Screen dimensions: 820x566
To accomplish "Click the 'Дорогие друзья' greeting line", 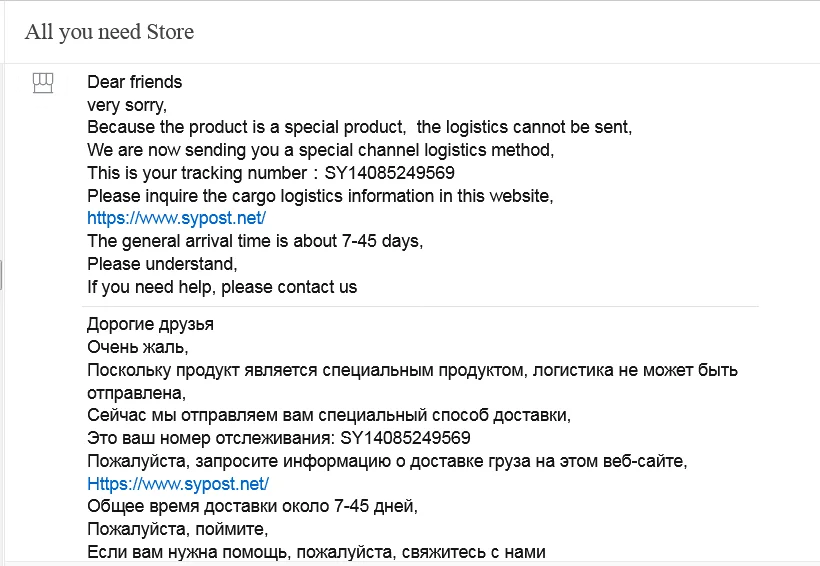I will click(151, 324).
